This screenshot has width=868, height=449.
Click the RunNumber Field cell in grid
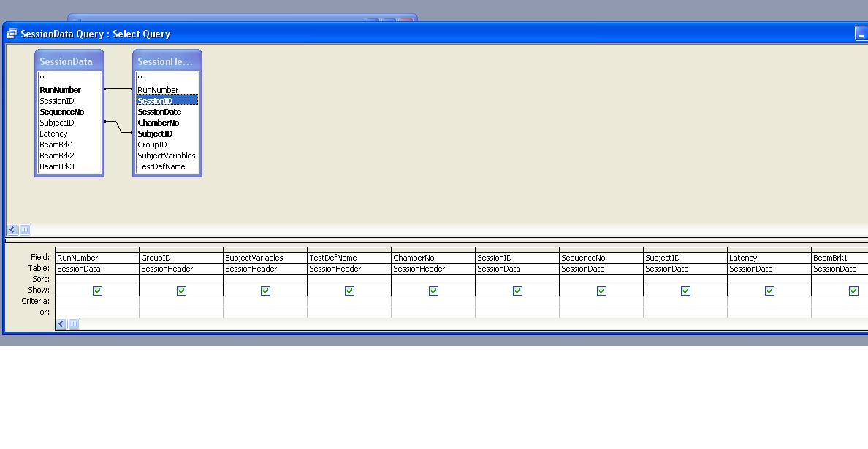97,258
